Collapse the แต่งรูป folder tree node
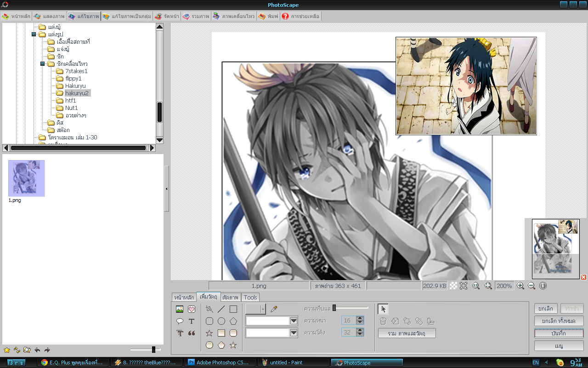Viewport: 588px width, 368px height. (x=34, y=34)
